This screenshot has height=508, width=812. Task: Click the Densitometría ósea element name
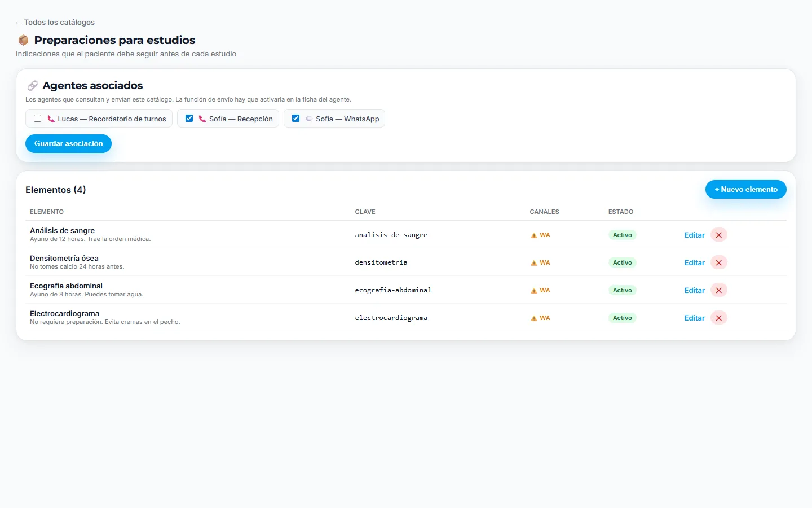pos(64,258)
